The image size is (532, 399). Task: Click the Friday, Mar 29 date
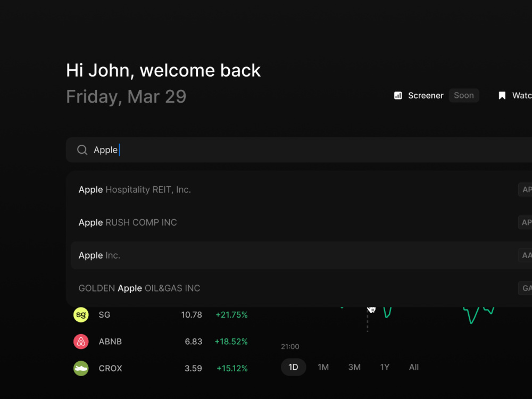click(126, 97)
